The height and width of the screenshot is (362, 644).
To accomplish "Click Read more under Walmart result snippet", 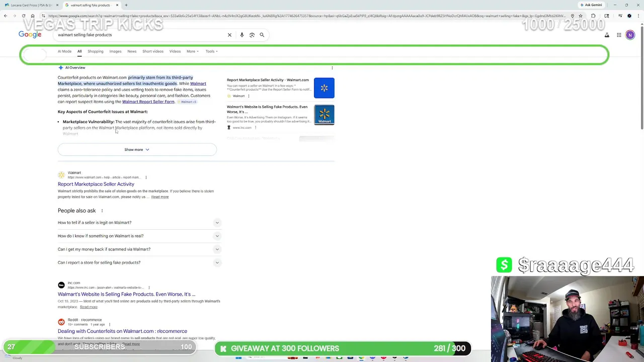I will pos(160,197).
